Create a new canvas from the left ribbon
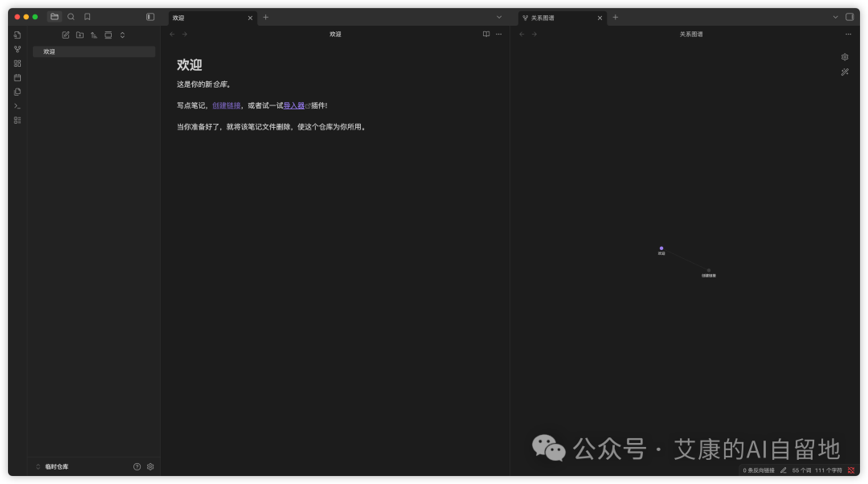Screen dimensions: 868x484 coord(17,63)
